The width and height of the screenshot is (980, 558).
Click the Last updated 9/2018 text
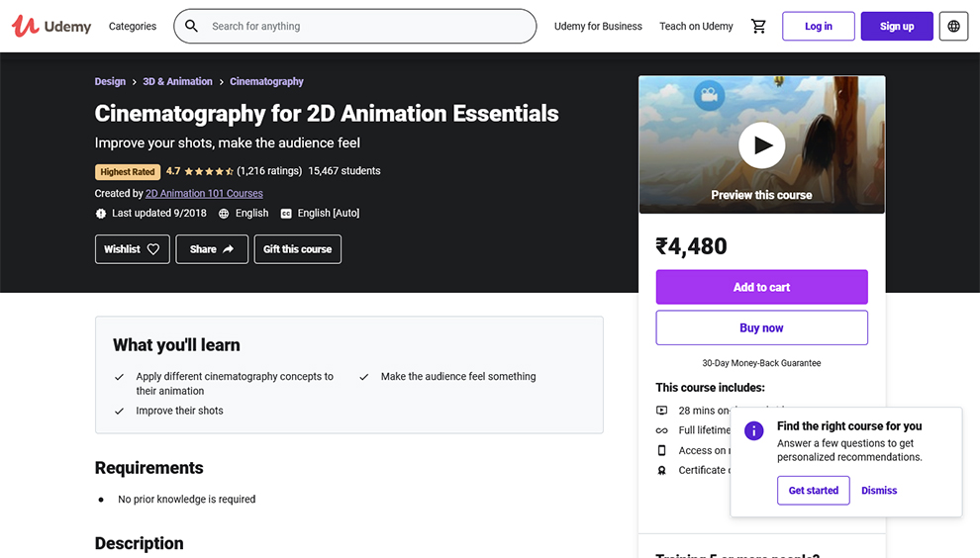159,213
